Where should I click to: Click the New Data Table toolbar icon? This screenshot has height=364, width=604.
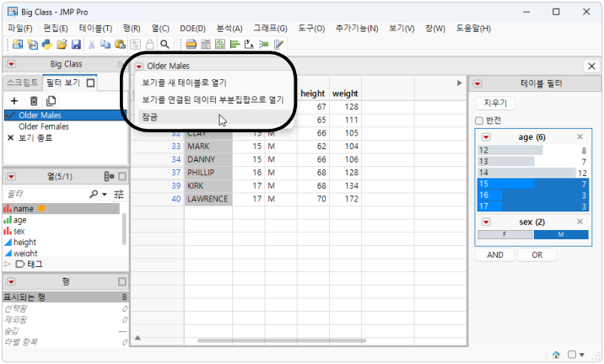(18, 45)
